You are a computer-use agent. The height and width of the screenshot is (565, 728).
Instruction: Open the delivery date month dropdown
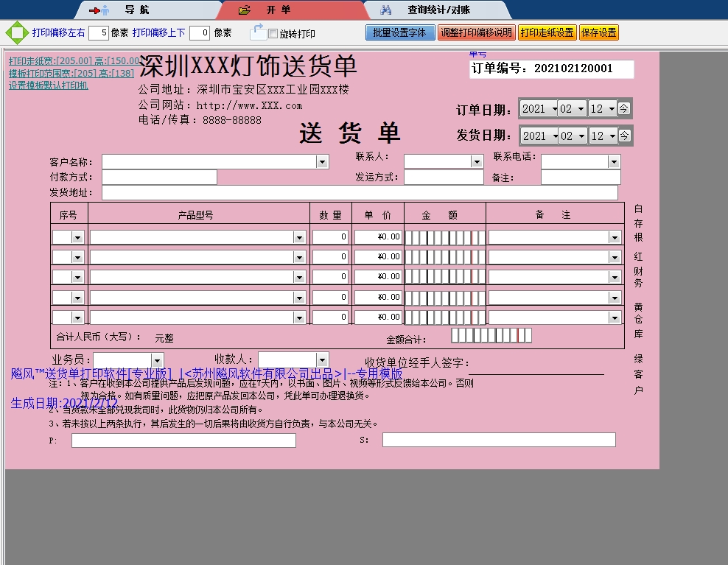[x=581, y=136]
